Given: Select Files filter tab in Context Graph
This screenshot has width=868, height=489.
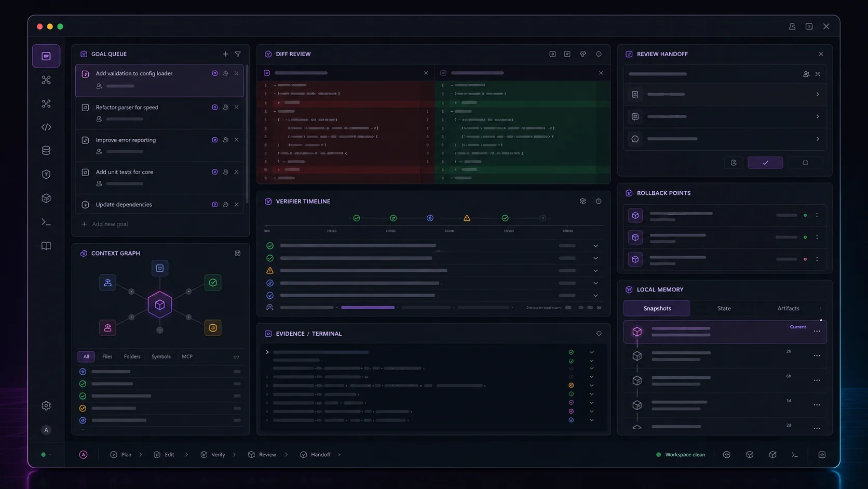Looking at the screenshot, I should 107,356.
